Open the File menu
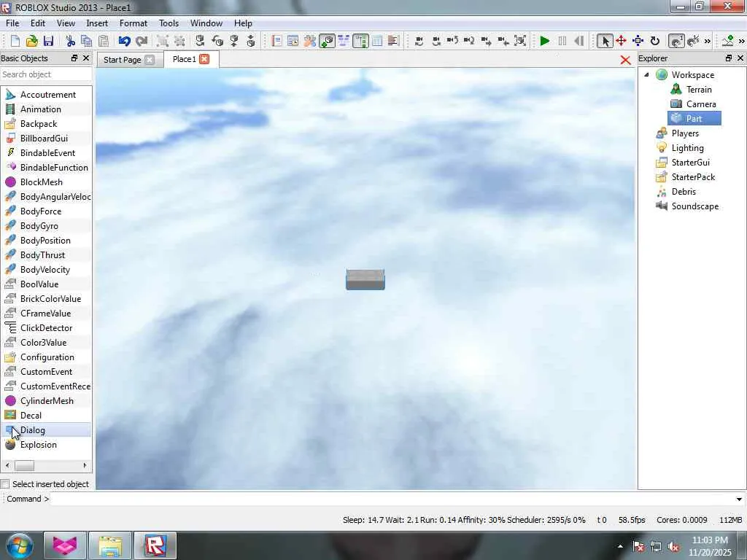 (x=12, y=23)
